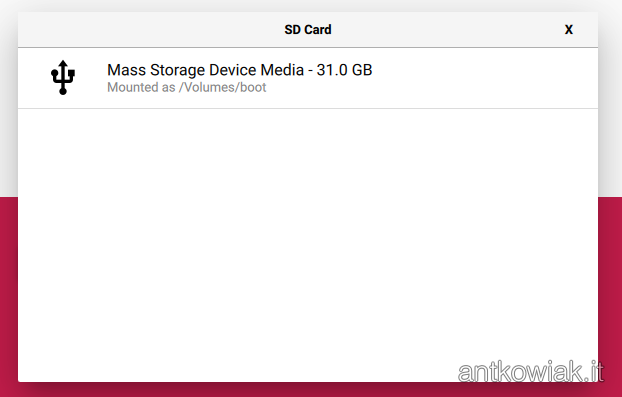Click the "31.0 GB" size text
622x397 pixels.
click(x=344, y=70)
